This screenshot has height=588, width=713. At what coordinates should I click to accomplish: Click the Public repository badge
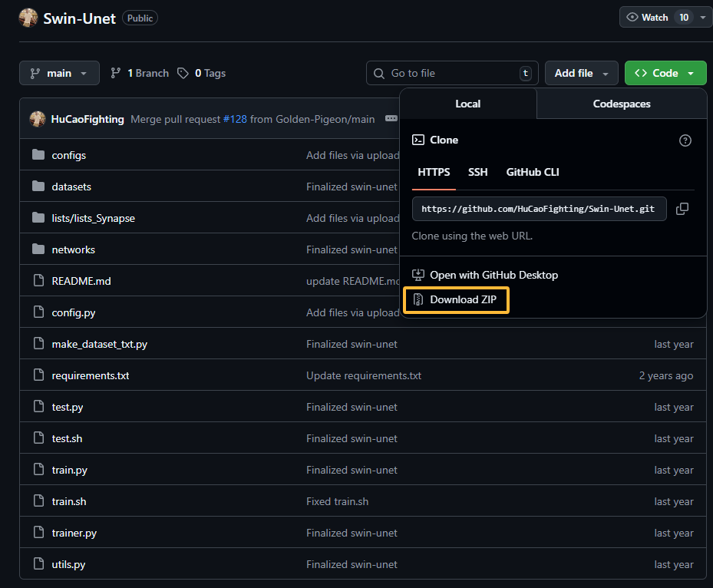pyautogui.click(x=140, y=18)
